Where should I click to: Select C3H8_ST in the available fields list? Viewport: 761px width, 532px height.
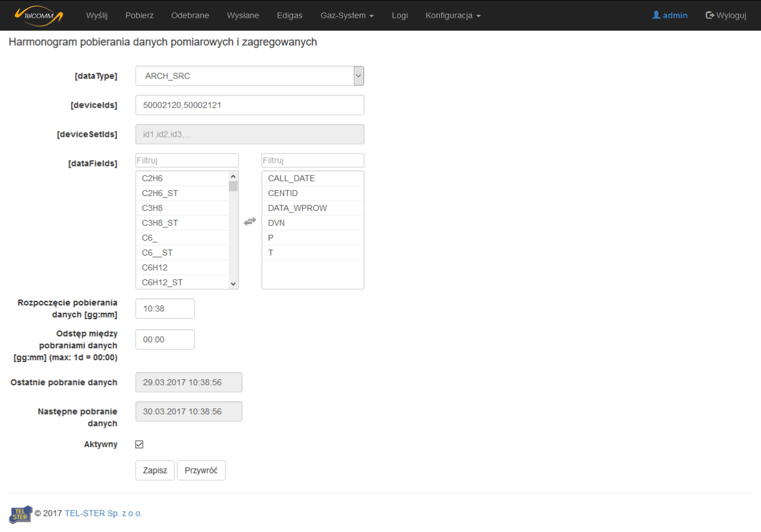coord(183,223)
